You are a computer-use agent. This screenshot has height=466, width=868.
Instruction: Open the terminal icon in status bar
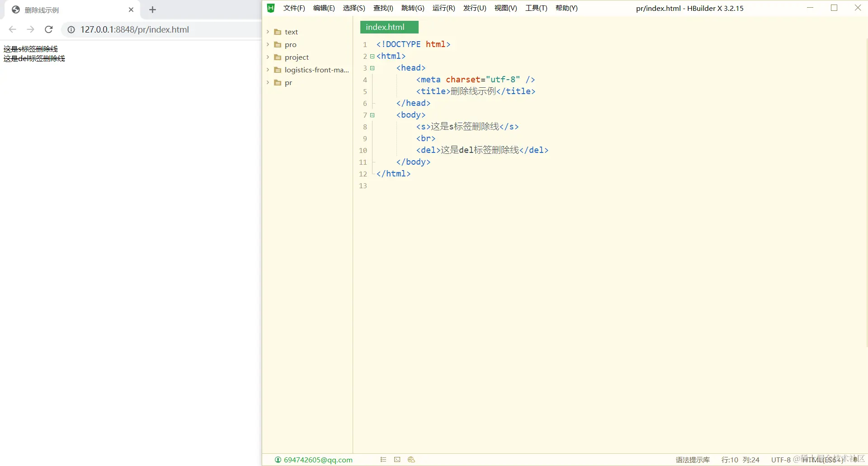pyautogui.click(x=397, y=460)
